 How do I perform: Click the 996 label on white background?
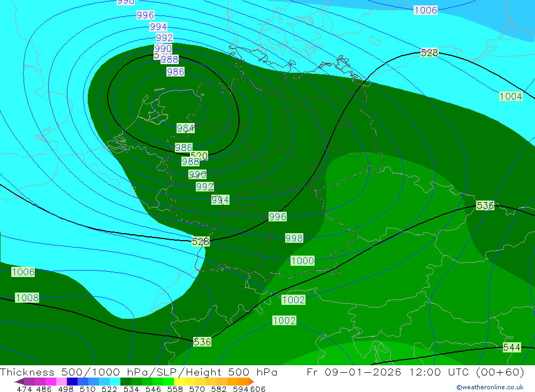146,15
